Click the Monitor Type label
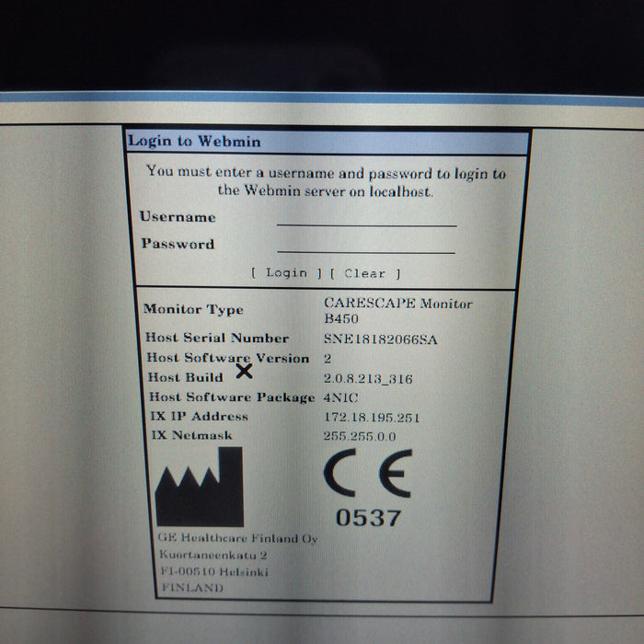The height and width of the screenshot is (644, 644). 193,310
